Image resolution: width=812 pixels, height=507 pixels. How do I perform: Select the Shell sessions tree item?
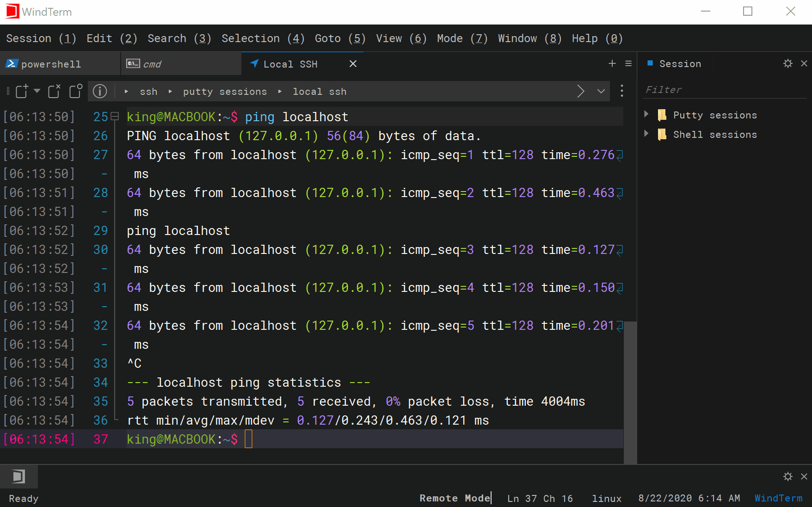(x=715, y=135)
